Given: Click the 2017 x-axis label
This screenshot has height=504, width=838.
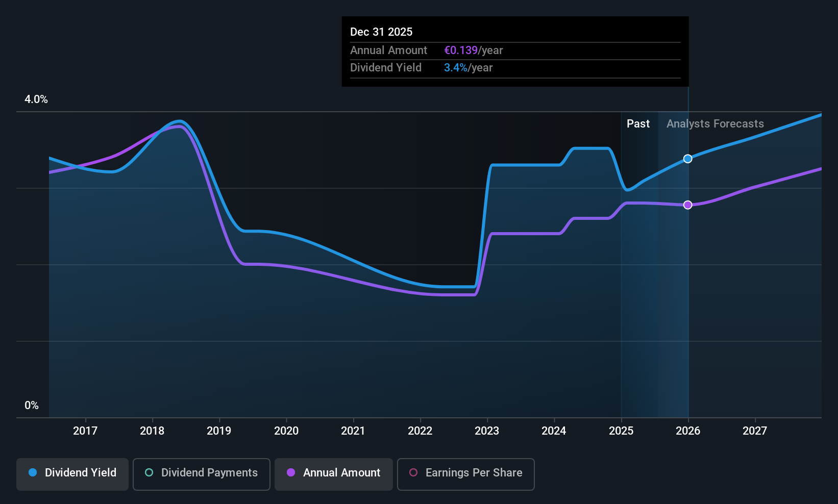Looking at the screenshot, I should click(85, 431).
